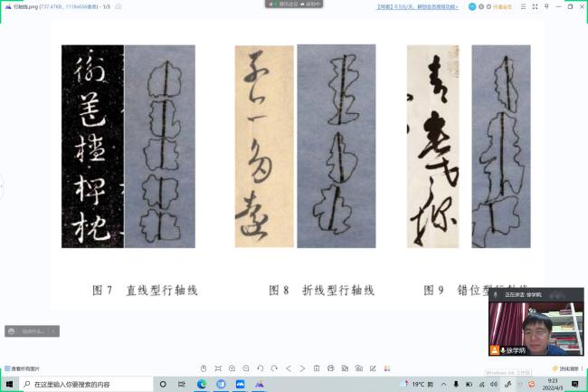The image size is (588, 392).
Task: Open the blue round app on taskbar
Action: coord(221,384)
